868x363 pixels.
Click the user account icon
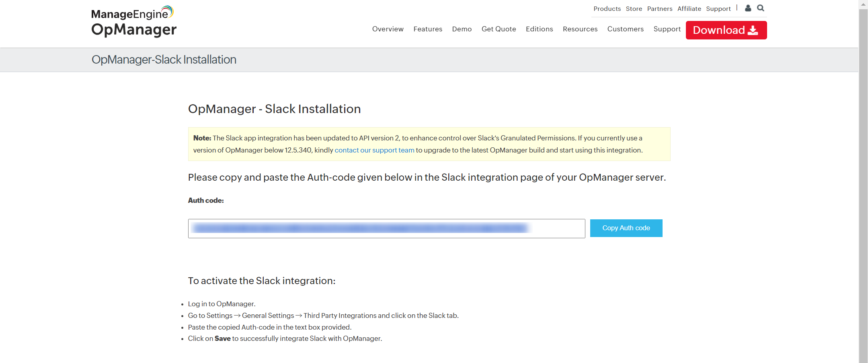(748, 8)
